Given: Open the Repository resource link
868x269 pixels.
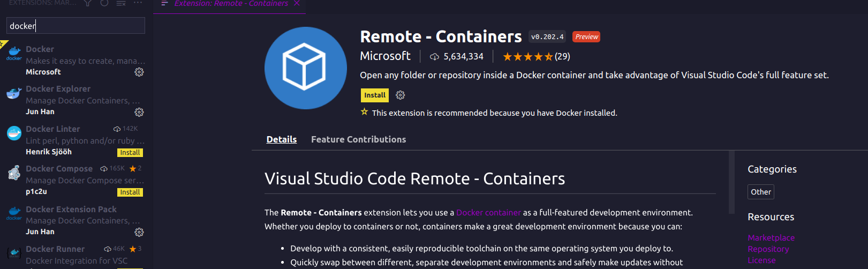Looking at the screenshot, I should [768, 249].
